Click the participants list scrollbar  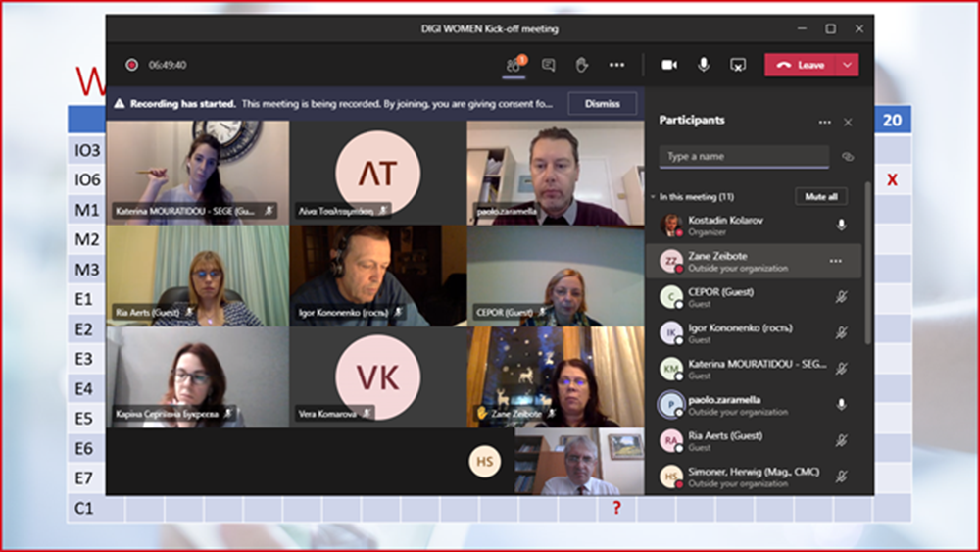tap(867, 263)
